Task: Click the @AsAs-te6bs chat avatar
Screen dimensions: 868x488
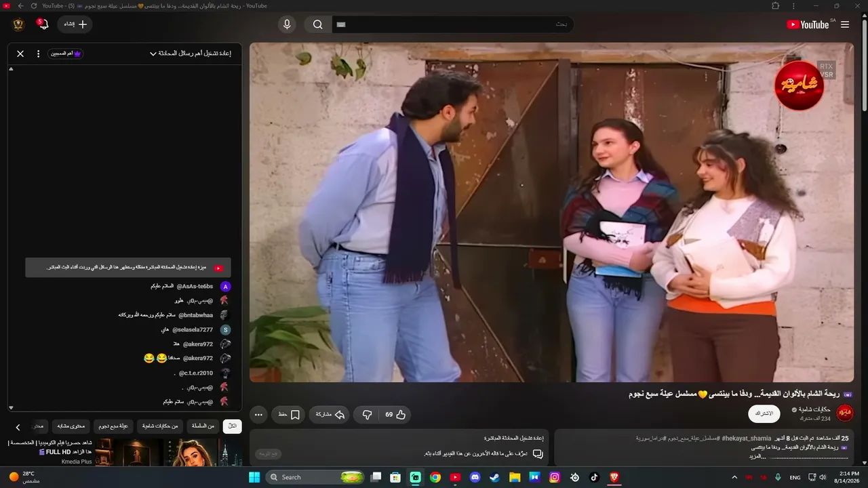Action: tap(225, 287)
